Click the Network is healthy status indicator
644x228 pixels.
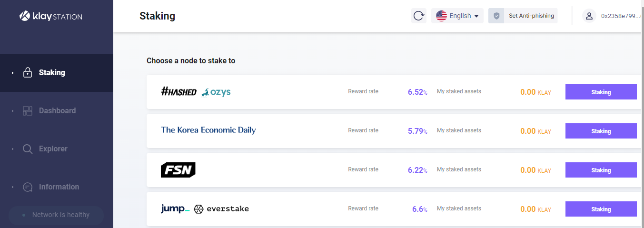click(56, 215)
